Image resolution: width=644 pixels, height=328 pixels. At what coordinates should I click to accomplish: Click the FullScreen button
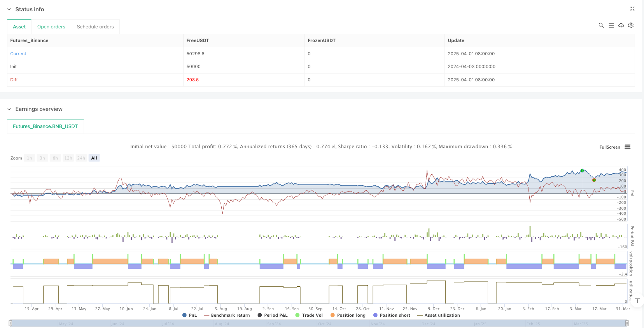609,147
